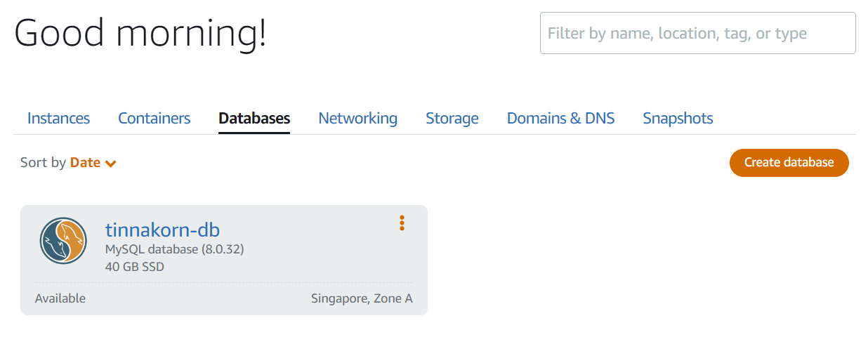
Task: Switch to the Instances tab
Action: (58, 119)
